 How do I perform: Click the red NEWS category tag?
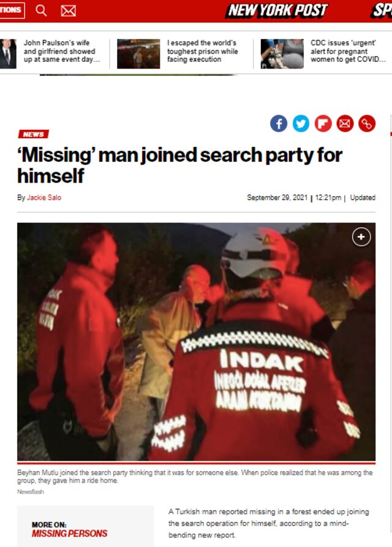click(x=34, y=134)
